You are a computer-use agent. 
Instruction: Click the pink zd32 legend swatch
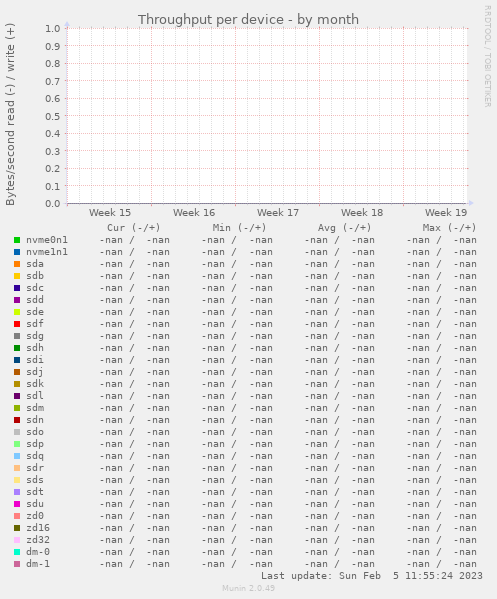[17, 540]
